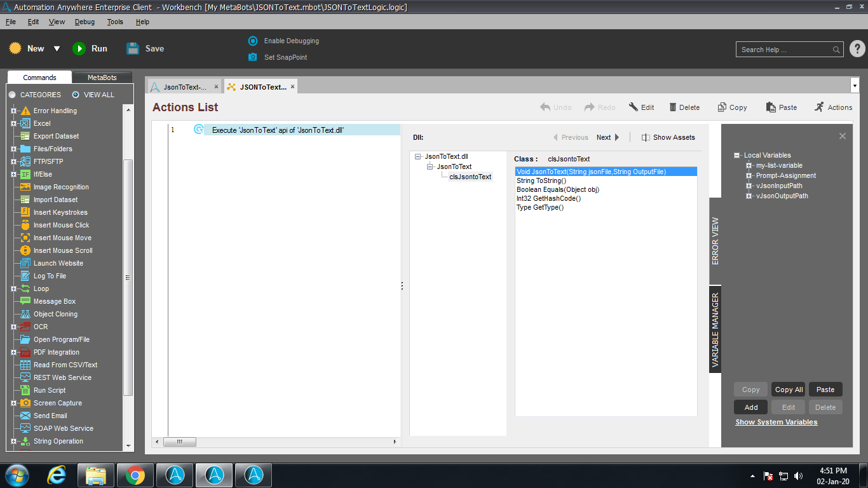Viewport: 868px width, 488px height.
Task: Open the New dropdown arrow
Action: (57, 49)
